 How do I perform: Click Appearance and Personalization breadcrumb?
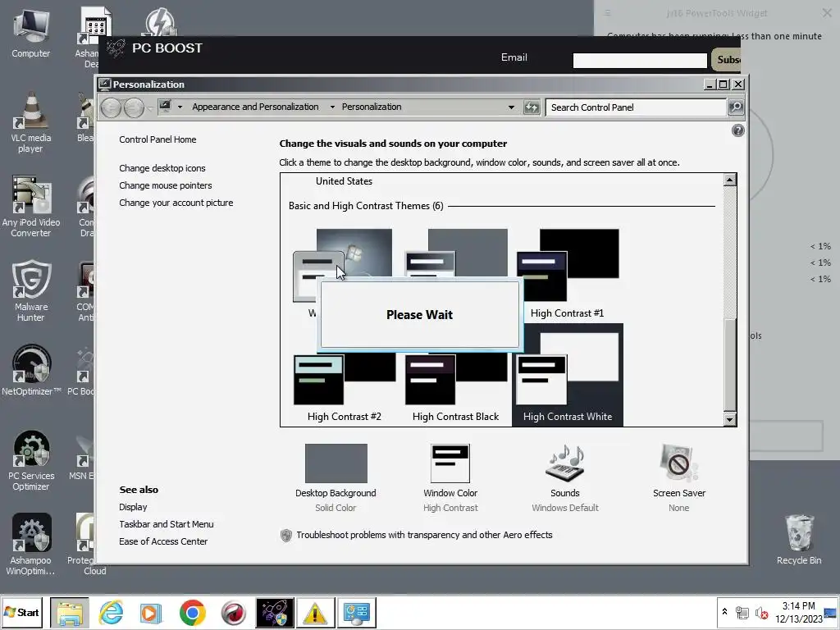pos(255,107)
